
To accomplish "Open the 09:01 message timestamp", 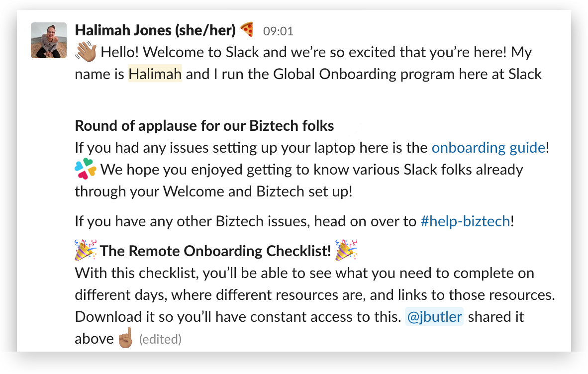I will click(278, 31).
